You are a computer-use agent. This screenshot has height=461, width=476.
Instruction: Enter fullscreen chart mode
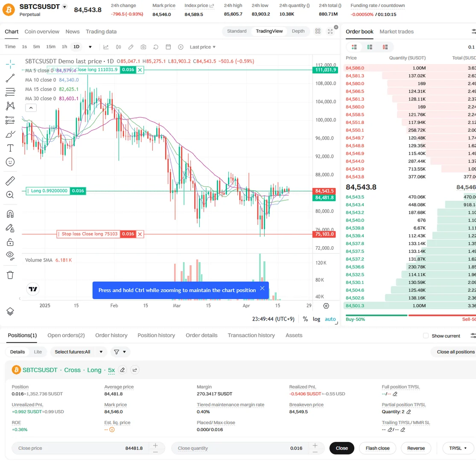click(330, 31)
